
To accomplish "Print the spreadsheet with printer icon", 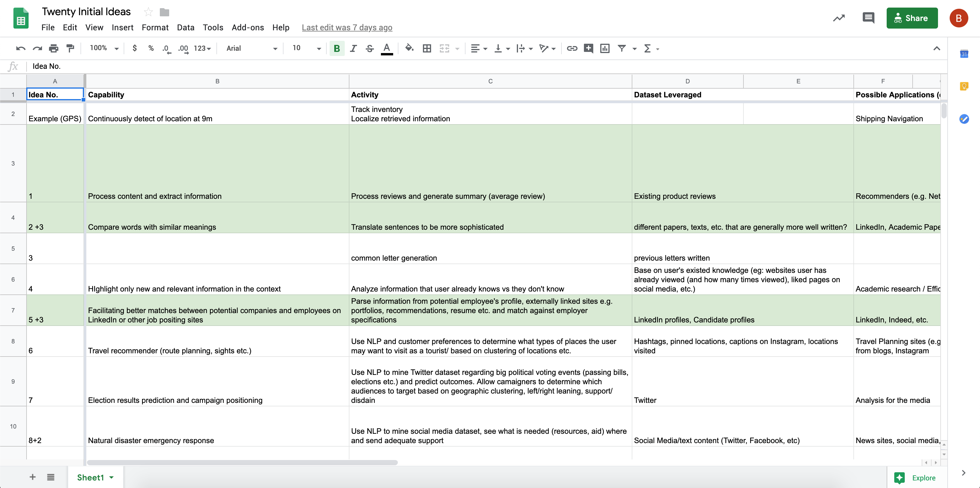I will pyautogui.click(x=54, y=48).
